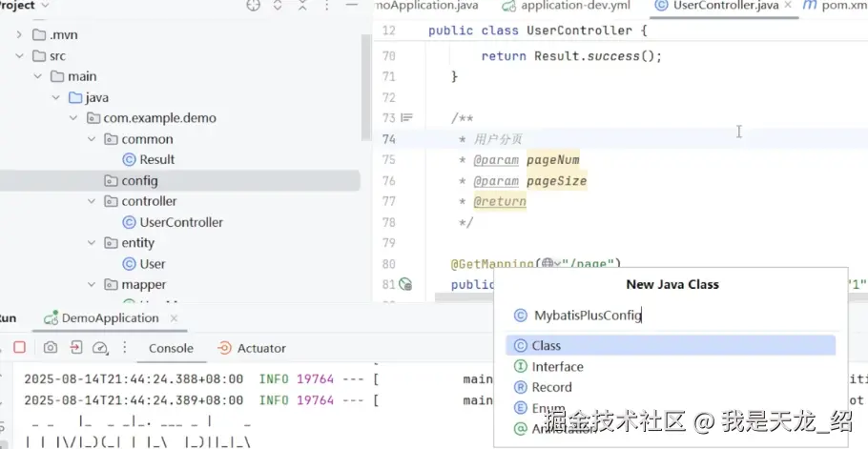Open the Project panel options menu
The image size is (868, 449).
click(x=326, y=6)
